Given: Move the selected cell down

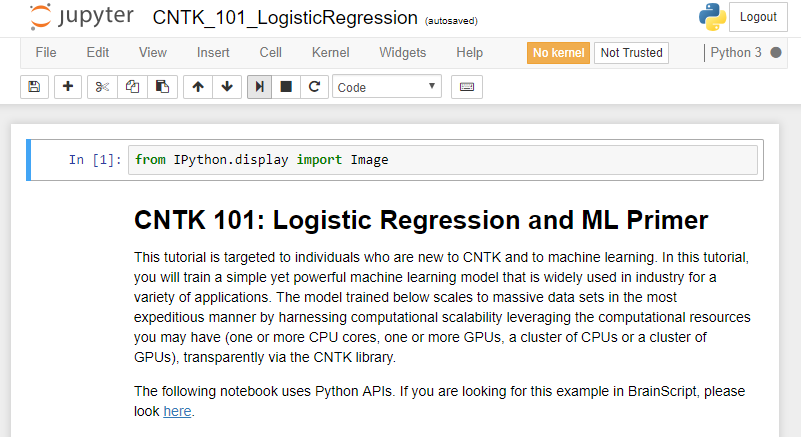Looking at the screenshot, I should click(x=227, y=87).
